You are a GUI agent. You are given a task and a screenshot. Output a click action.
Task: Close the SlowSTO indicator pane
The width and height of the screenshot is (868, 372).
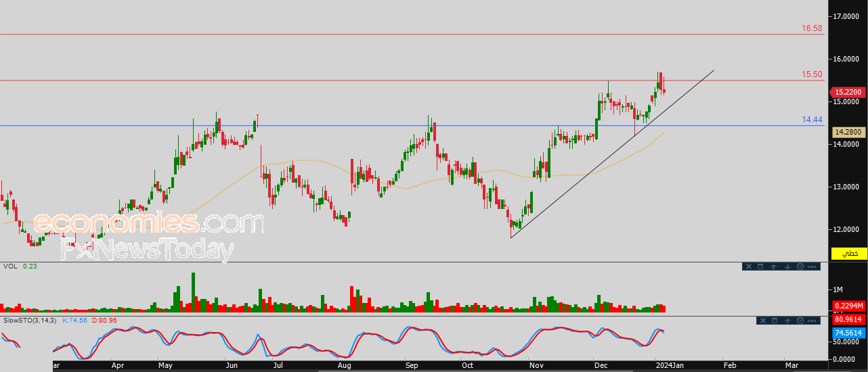pos(763,321)
